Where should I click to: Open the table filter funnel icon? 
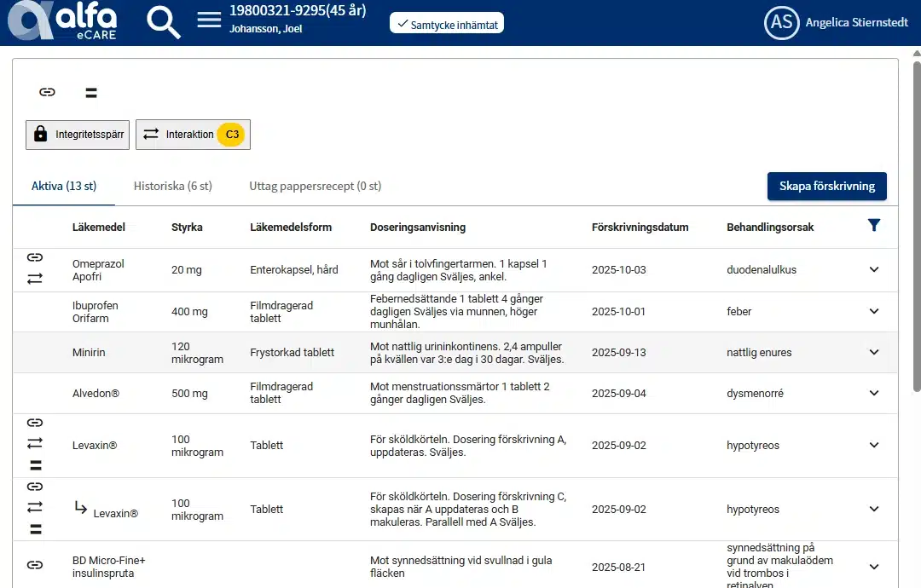(873, 225)
